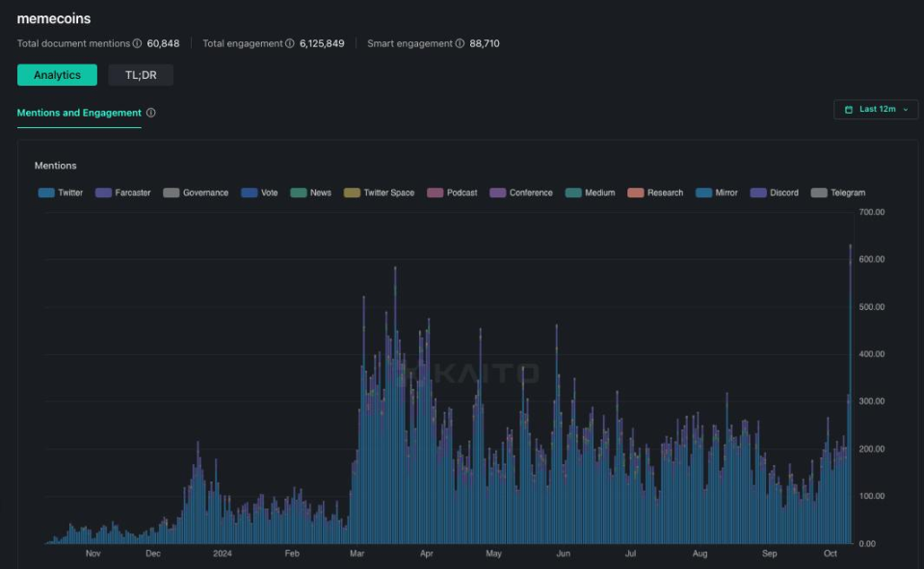This screenshot has width=924, height=569.
Task: Toggle the Farcaster legend entry
Action: [x=123, y=193]
